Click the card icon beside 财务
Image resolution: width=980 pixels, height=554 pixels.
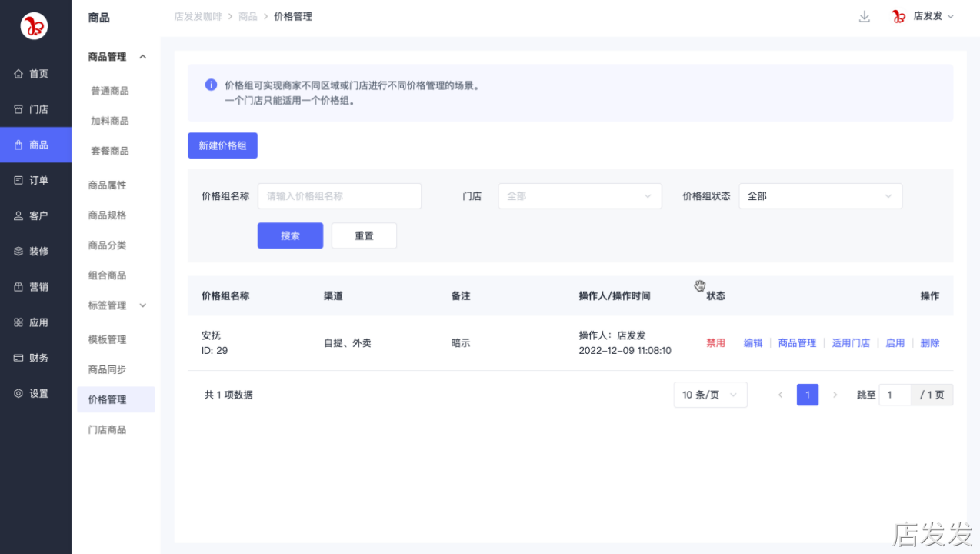18,358
